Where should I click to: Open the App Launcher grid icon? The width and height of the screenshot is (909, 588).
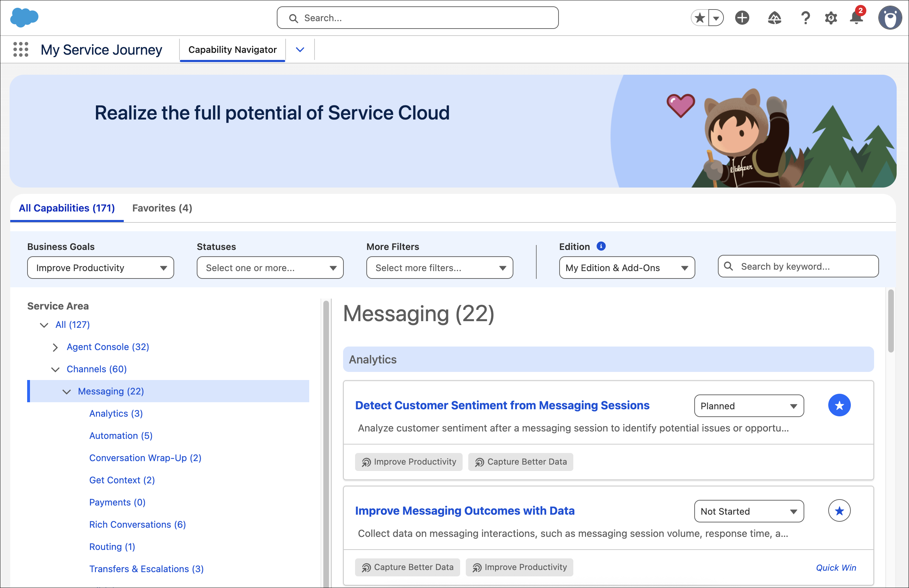(x=20, y=50)
